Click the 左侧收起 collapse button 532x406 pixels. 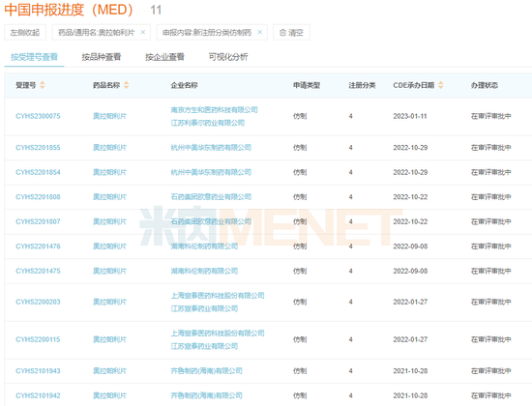(x=25, y=32)
